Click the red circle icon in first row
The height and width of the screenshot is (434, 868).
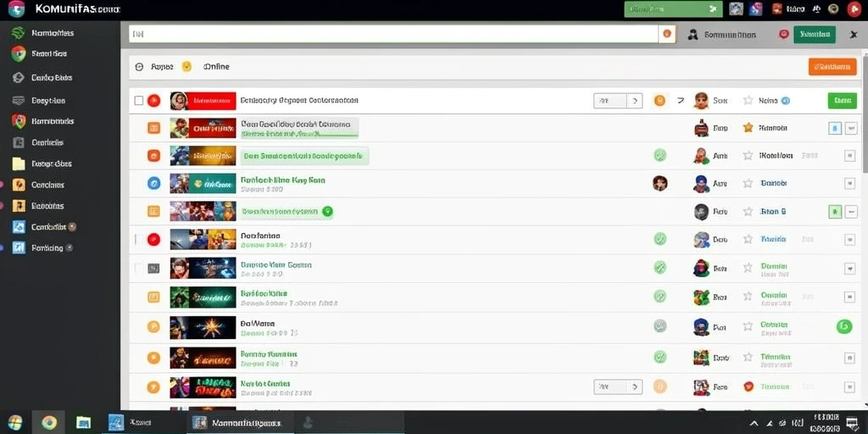tap(154, 101)
